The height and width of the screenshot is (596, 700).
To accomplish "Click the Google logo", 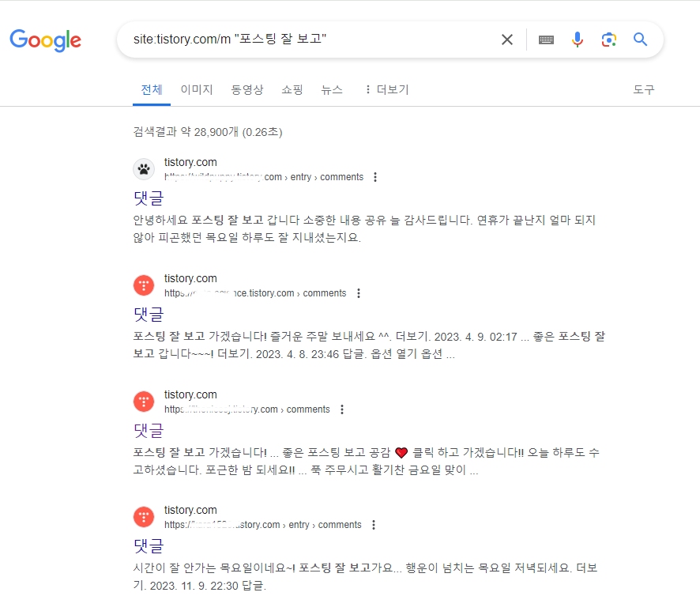I will [x=45, y=40].
